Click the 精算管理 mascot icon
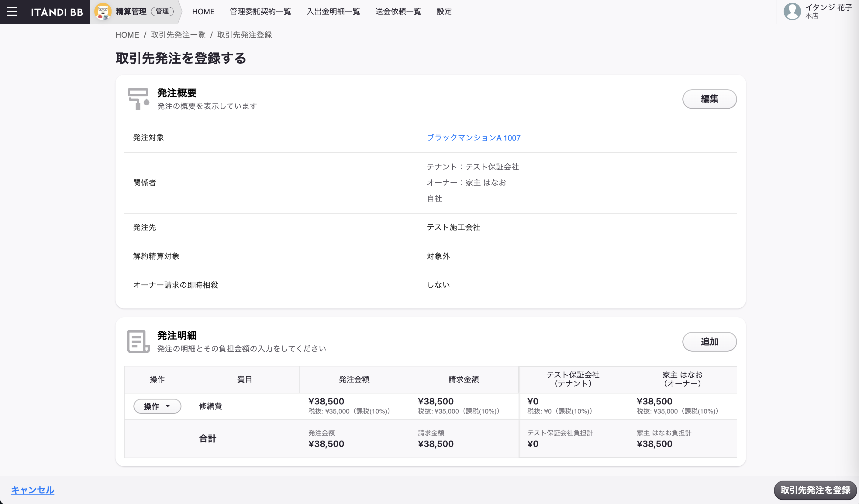 coord(103,12)
